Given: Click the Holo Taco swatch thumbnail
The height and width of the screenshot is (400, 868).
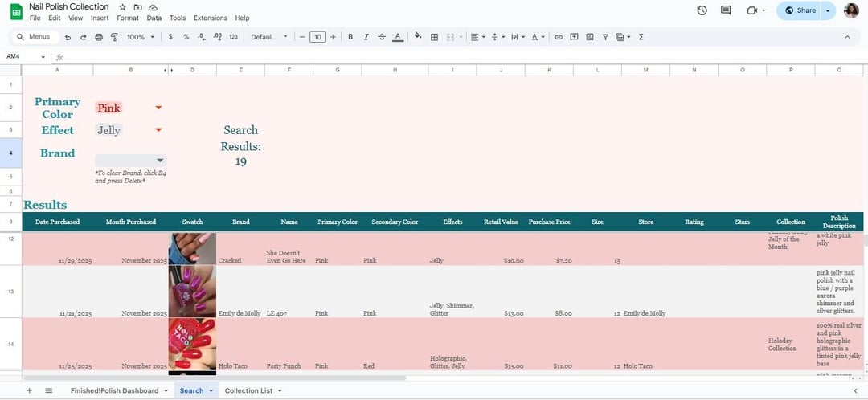Looking at the screenshot, I should pyautogui.click(x=192, y=344).
